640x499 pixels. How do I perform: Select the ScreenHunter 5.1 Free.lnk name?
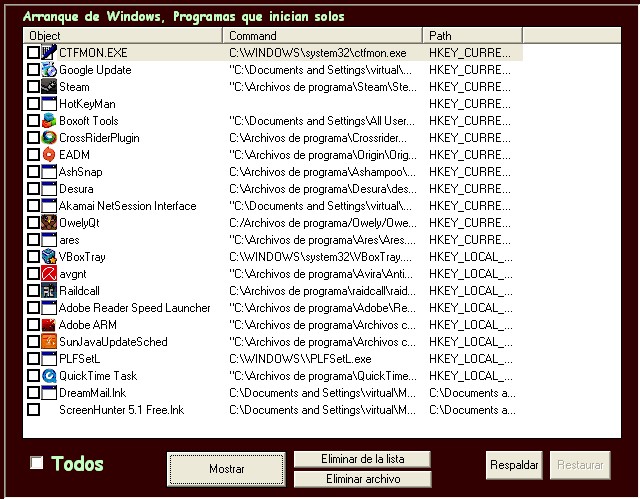point(122,410)
